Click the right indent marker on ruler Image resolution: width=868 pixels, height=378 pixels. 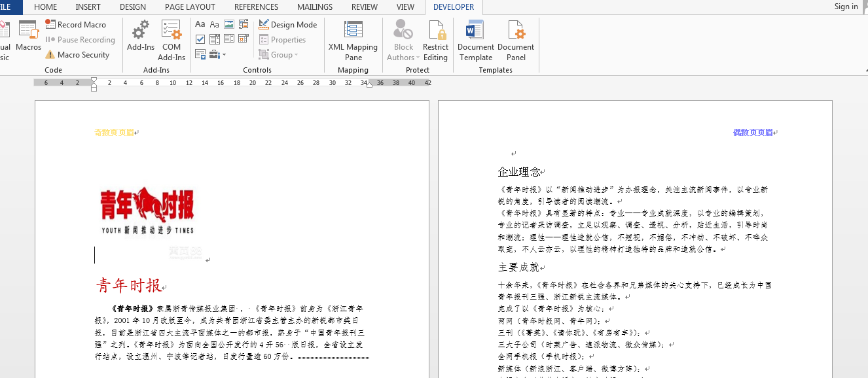tap(370, 84)
